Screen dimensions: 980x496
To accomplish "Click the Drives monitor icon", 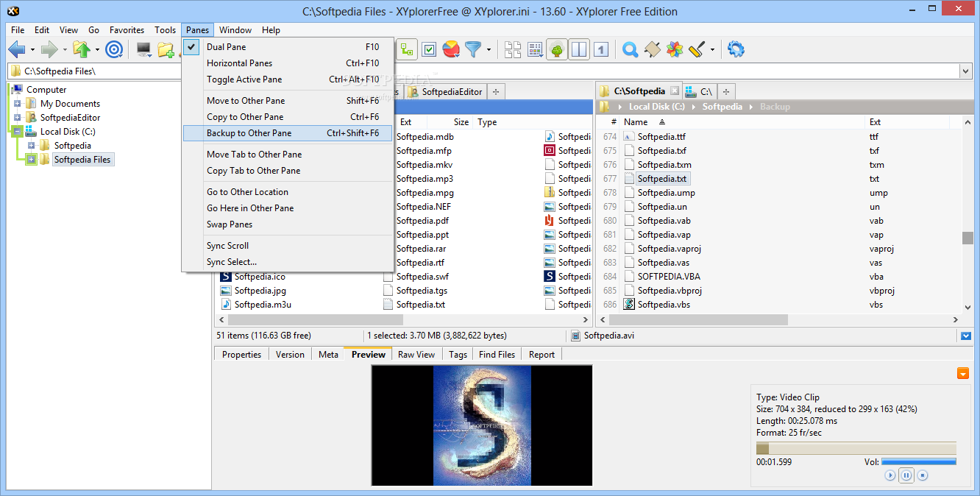I will (144, 49).
